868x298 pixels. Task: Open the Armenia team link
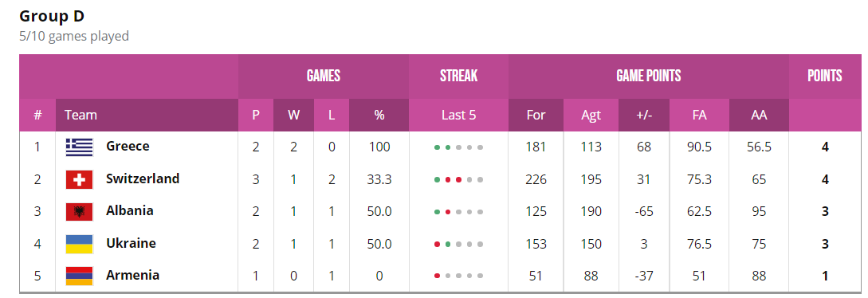click(x=133, y=275)
